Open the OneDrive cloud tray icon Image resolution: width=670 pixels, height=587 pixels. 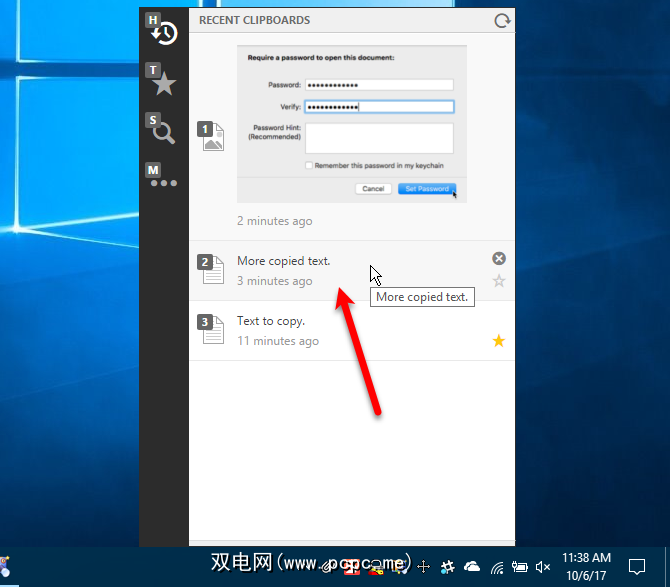click(x=472, y=567)
